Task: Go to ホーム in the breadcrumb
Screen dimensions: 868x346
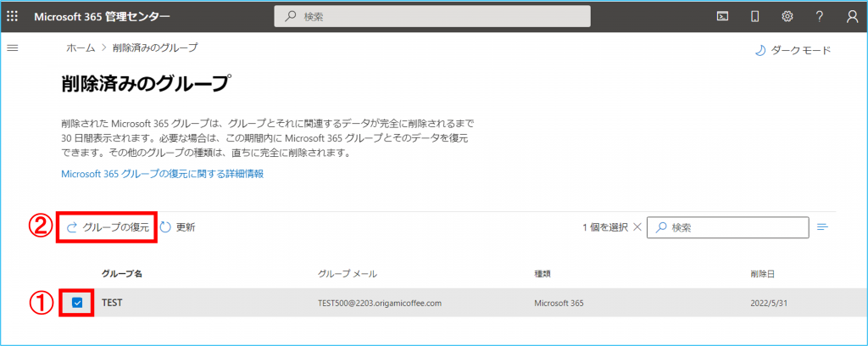Action: coord(81,47)
